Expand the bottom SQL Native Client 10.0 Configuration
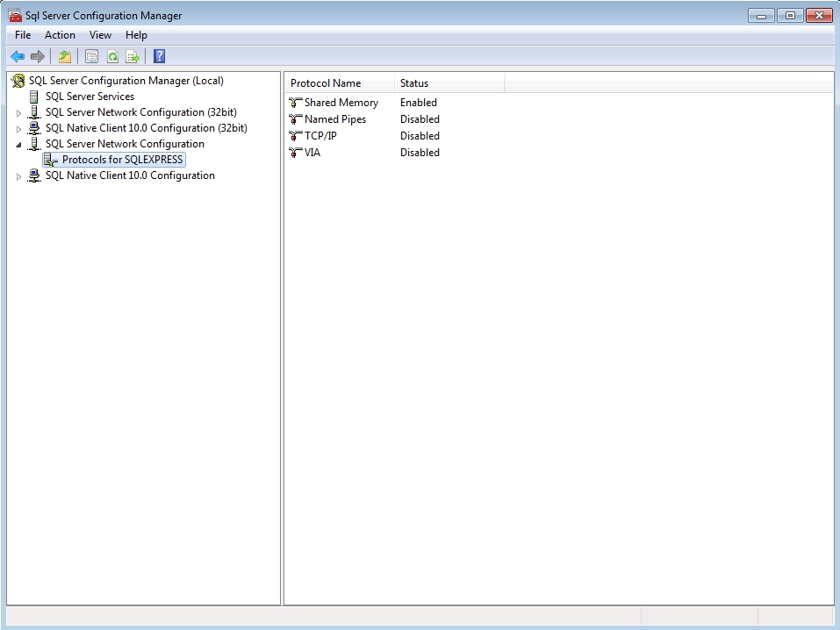This screenshot has height=630, width=840. point(18,176)
